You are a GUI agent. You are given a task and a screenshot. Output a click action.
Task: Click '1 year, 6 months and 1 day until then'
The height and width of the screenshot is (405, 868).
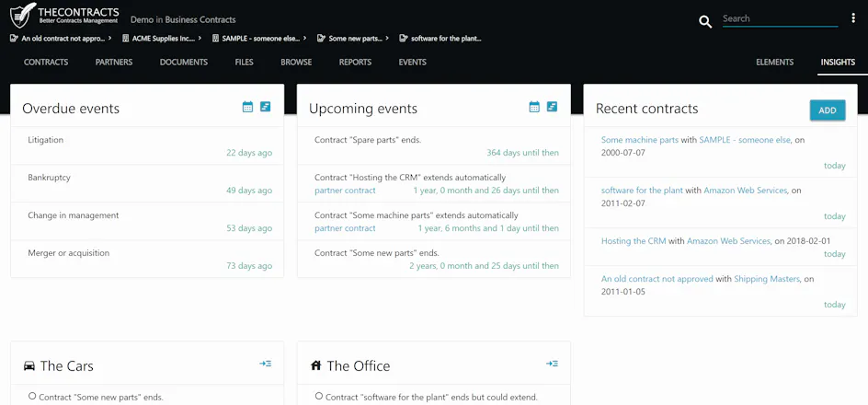[x=488, y=227]
